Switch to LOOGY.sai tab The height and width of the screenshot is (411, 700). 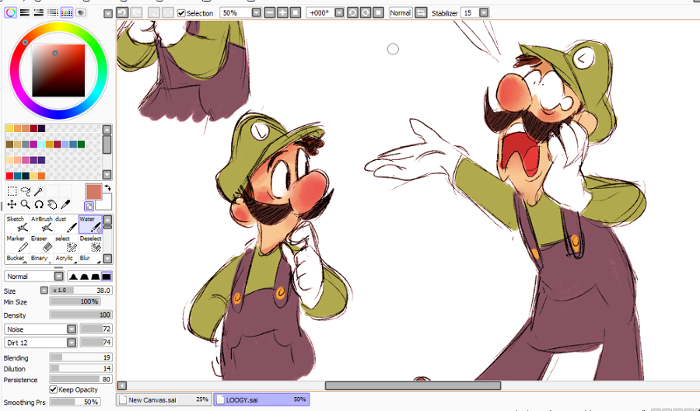[x=262, y=400]
